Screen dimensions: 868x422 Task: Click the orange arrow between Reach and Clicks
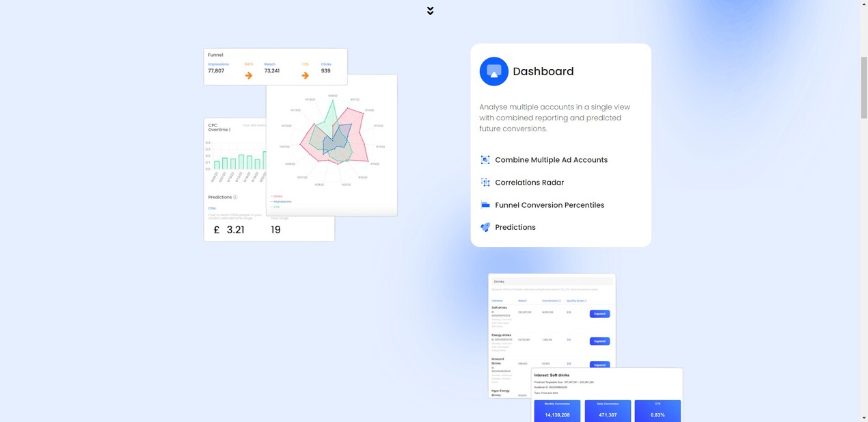[x=305, y=75]
